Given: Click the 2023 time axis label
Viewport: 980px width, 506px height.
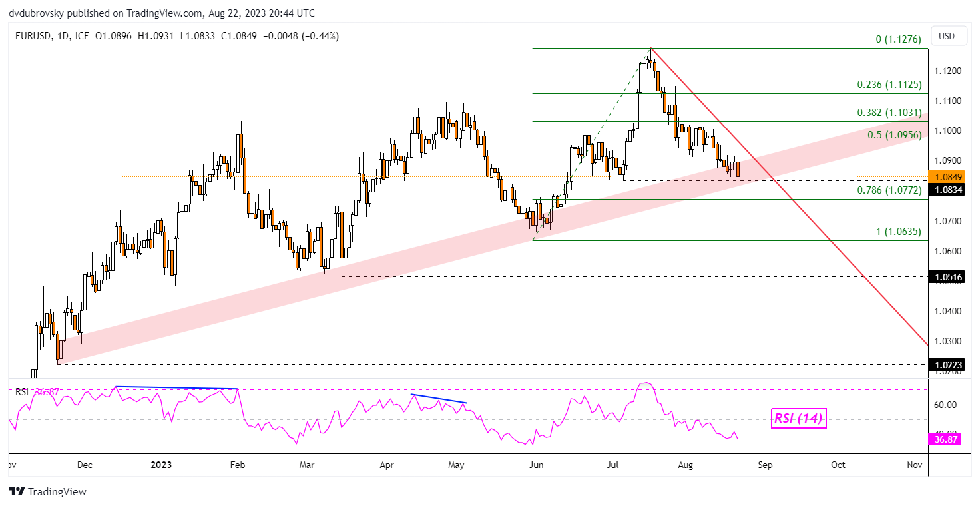Looking at the screenshot, I should pyautogui.click(x=160, y=465).
